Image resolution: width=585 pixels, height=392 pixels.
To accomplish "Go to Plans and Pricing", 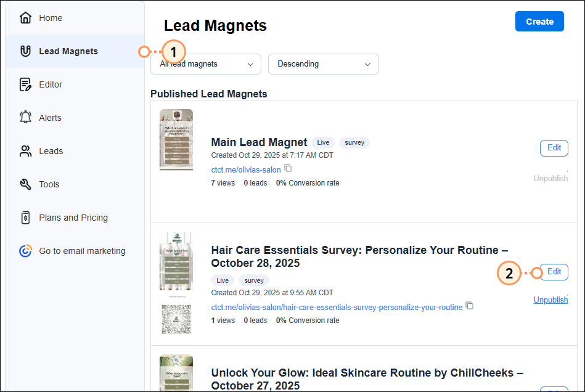I will click(x=73, y=218).
